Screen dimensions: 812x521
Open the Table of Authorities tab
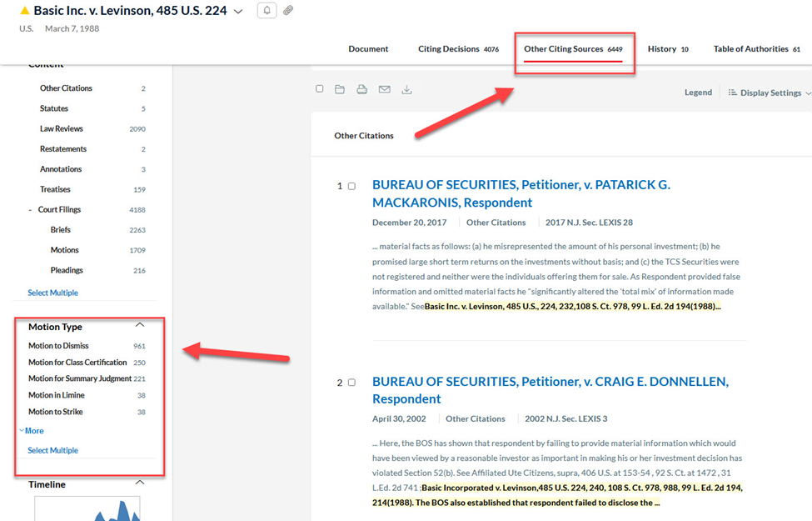756,48
